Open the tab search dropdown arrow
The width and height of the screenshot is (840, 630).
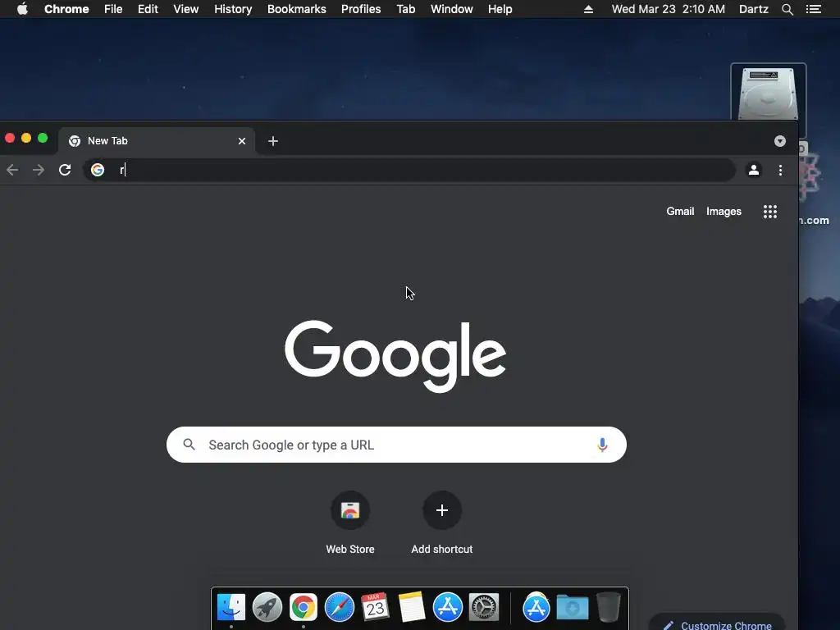tap(780, 141)
